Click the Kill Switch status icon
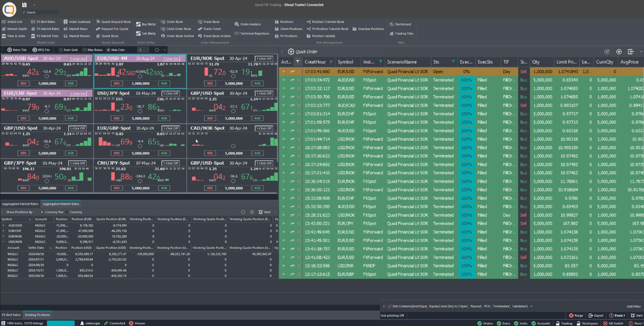 [605, 323]
